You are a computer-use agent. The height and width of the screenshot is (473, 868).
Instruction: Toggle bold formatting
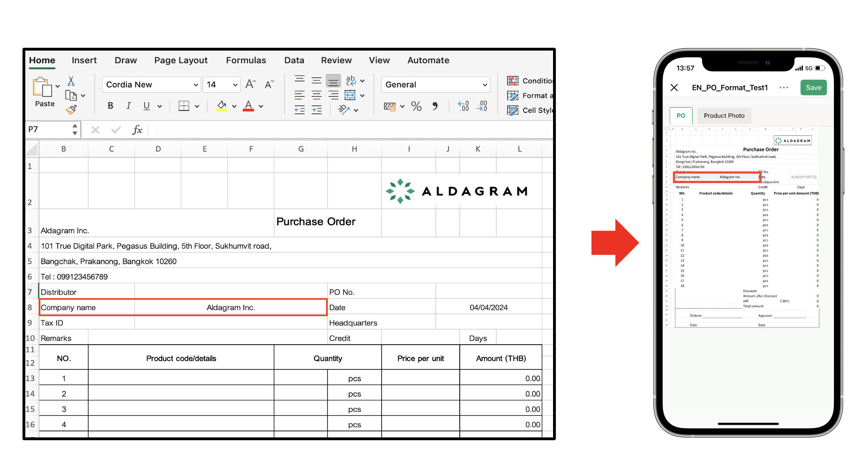(110, 106)
